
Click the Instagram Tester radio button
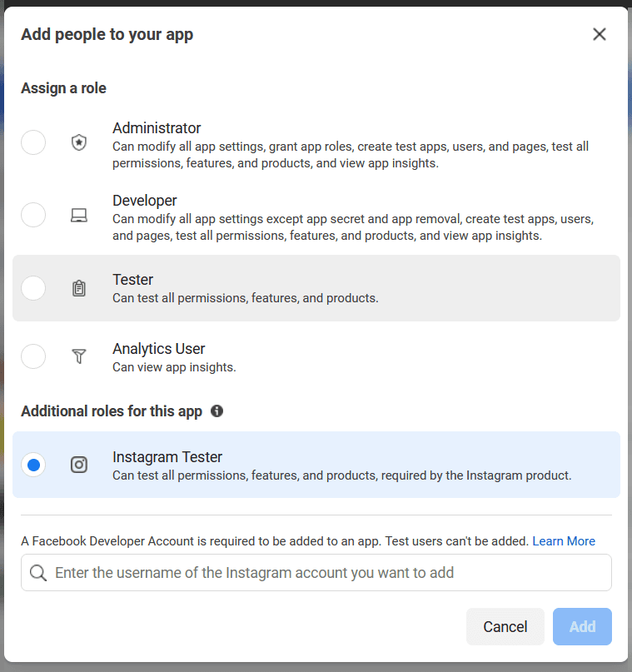33,465
